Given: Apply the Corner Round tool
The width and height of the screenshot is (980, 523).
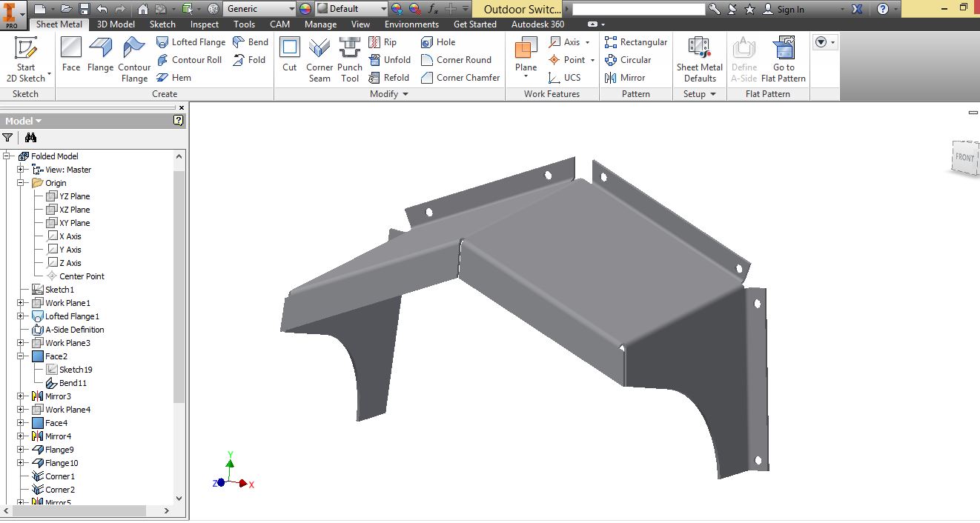Looking at the screenshot, I should 456,60.
